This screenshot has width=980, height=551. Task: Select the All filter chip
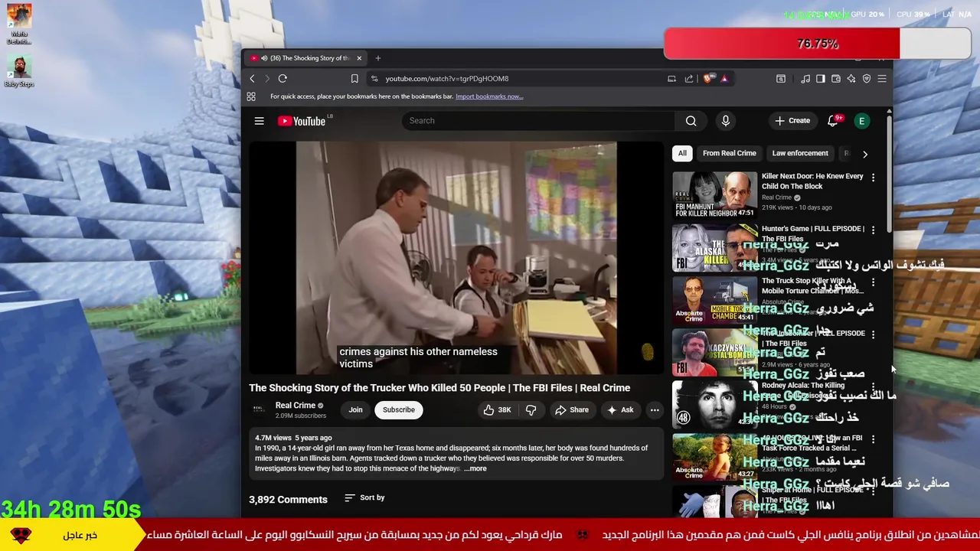[682, 153]
